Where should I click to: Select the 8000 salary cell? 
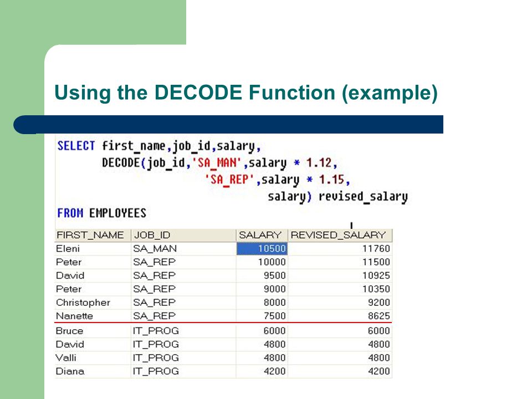pyautogui.click(x=262, y=303)
